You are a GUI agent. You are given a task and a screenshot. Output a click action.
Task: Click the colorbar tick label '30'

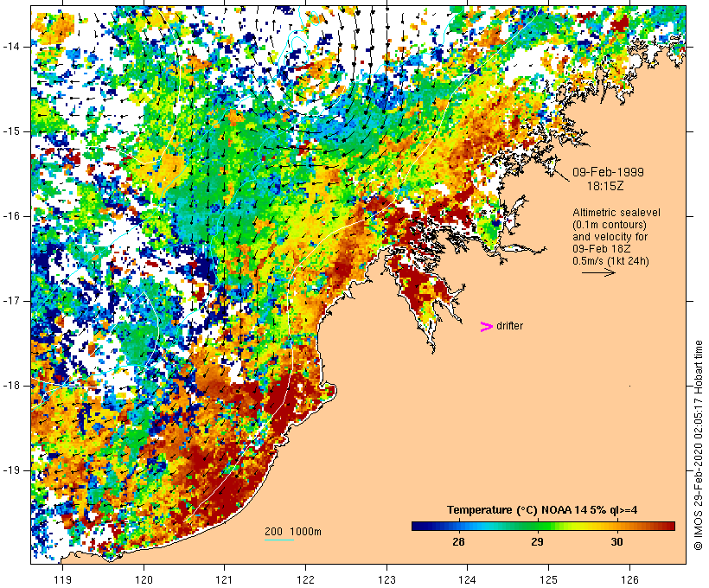pyautogui.click(x=616, y=541)
